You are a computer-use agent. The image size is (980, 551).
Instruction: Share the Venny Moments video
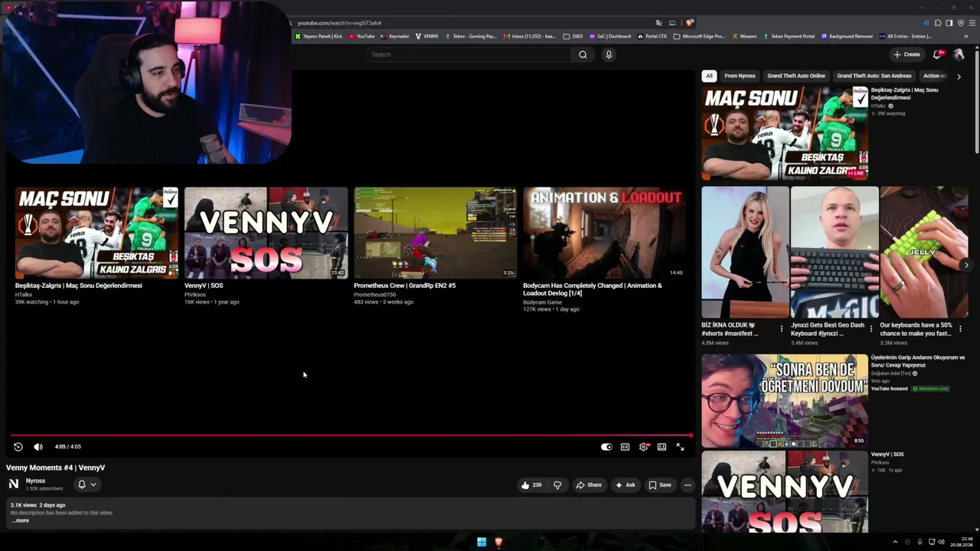point(589,485)
